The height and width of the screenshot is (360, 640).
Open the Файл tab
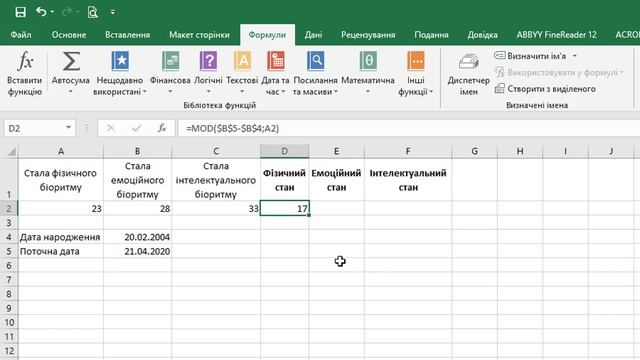[x=21, y=35]
